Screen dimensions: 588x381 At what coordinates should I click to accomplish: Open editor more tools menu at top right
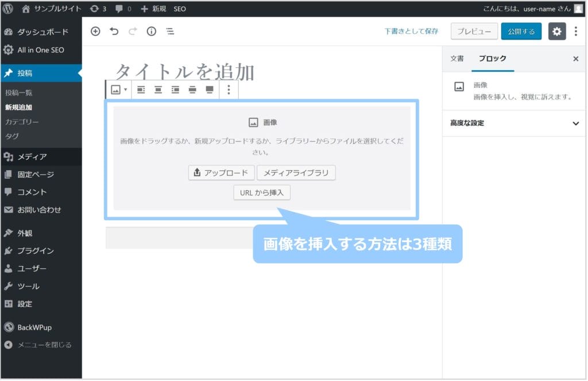(x=576, y=32)
